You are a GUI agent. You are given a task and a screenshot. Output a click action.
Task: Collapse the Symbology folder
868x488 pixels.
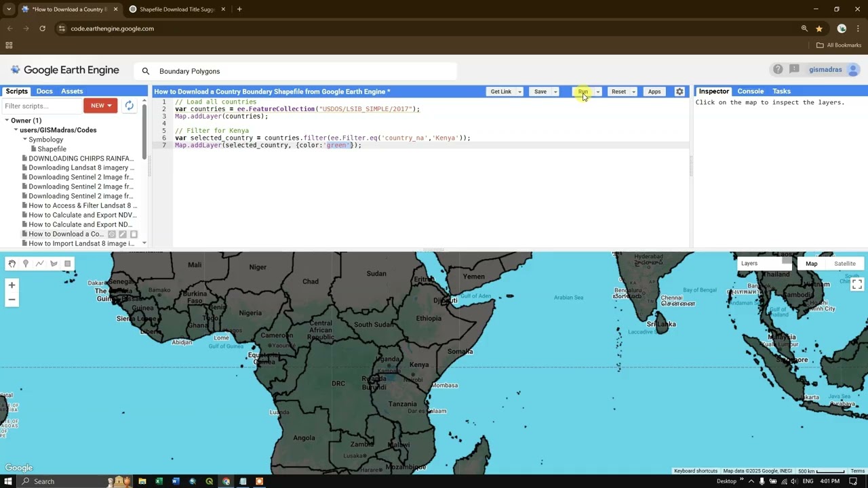25,140
